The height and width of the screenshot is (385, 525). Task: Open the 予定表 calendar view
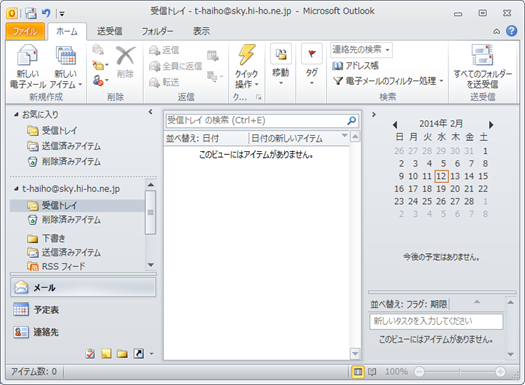point(83,310)
